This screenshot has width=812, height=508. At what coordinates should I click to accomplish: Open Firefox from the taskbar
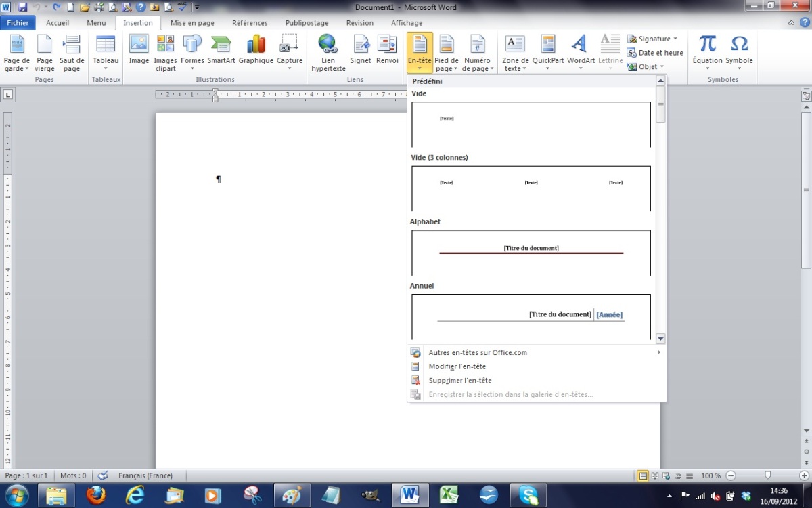click(96, 496)
